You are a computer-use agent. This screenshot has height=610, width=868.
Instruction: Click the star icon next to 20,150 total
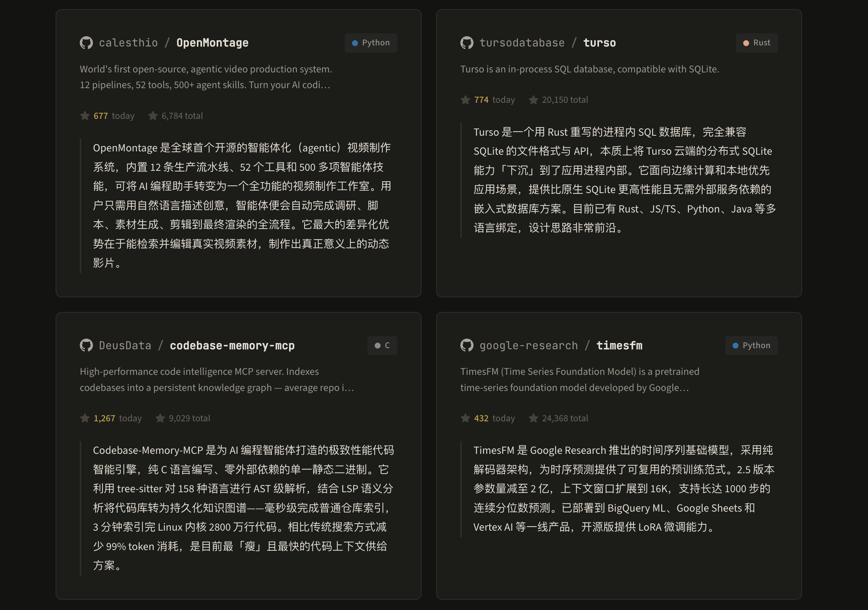534,100
